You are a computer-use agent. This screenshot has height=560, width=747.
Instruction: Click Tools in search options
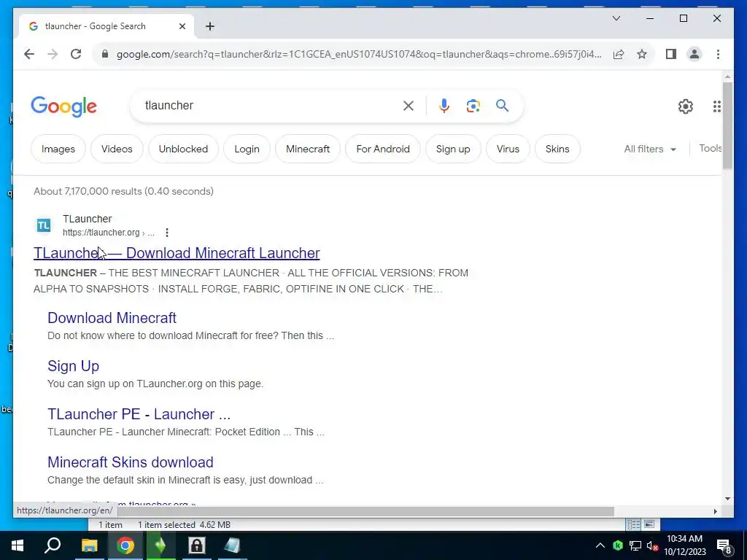[710, 149]
